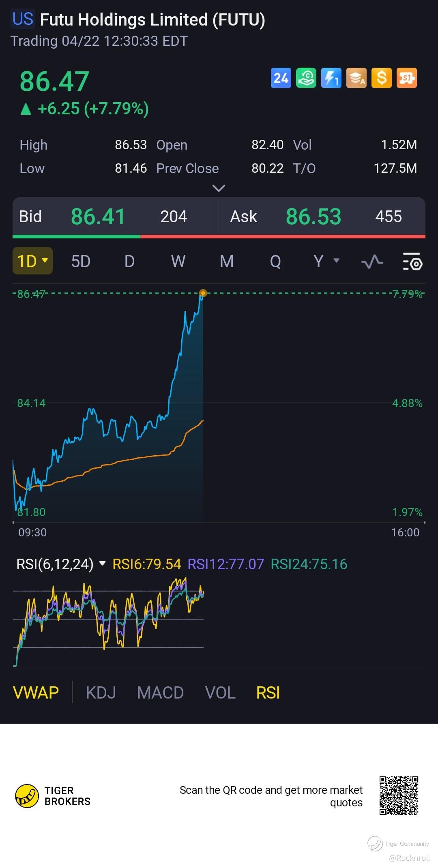
Task: Tap the Scan the QR code text
Action: [x=271, y=796]
